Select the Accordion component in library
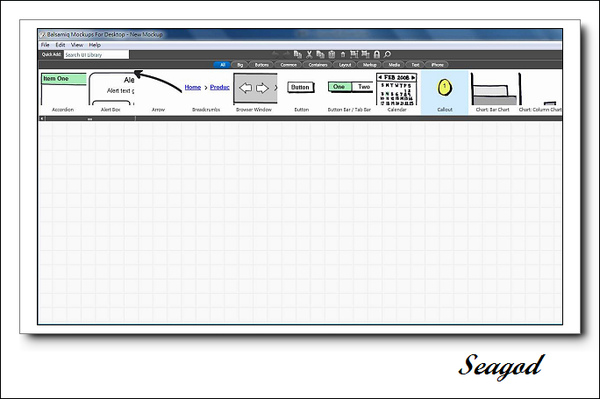This screenshot has width=600, height=399. pos(63,92)
